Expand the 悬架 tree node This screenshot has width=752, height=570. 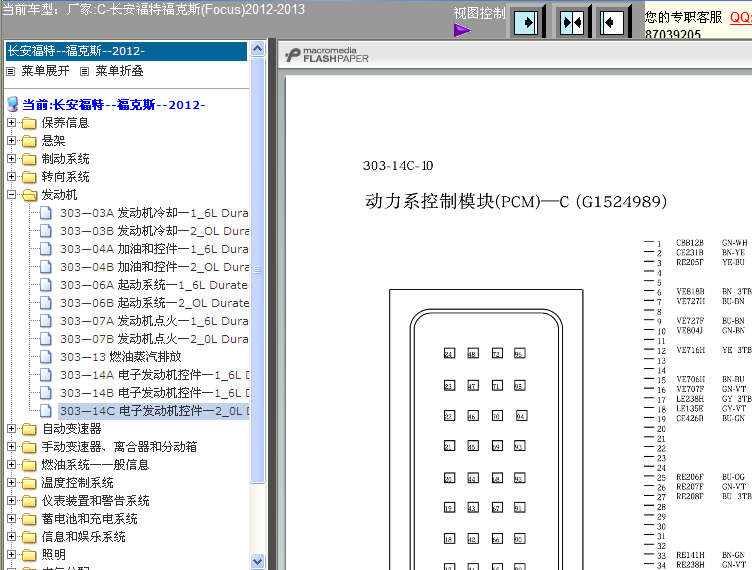[x=12, y=140]
